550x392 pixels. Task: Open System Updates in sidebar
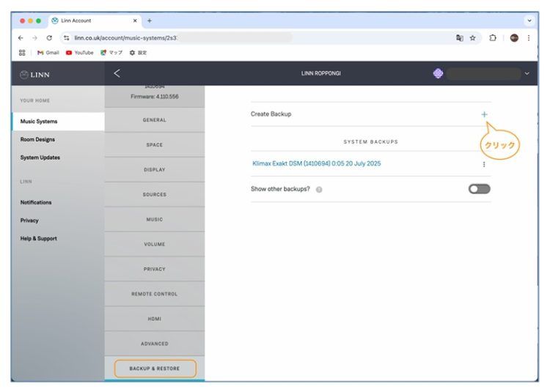pyautogui.click(x=40, y=158)
